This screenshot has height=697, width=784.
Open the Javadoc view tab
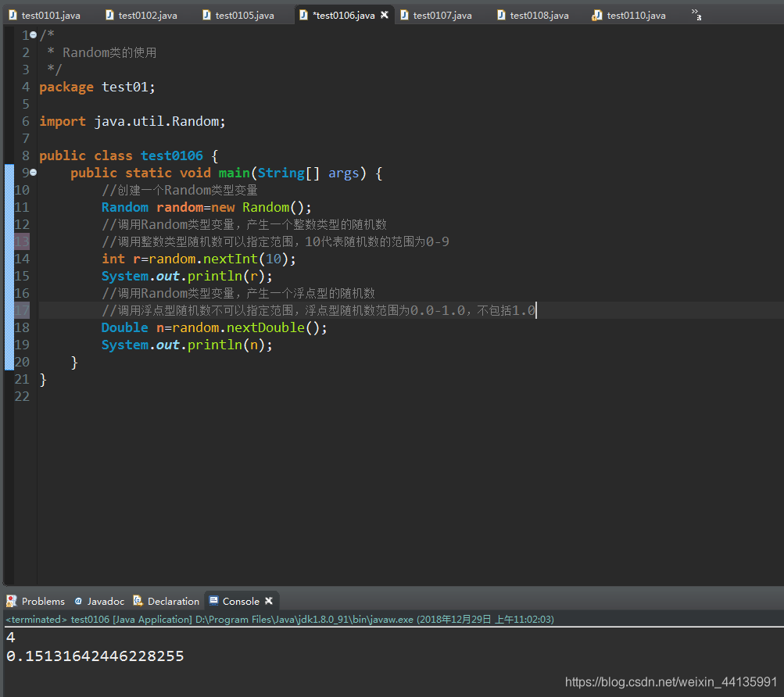[106, 601]
